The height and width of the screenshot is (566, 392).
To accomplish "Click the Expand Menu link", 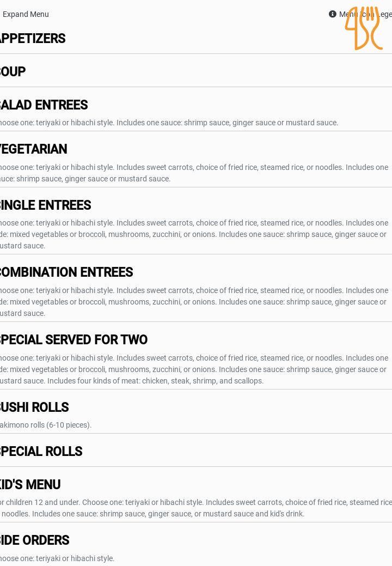I will point(26,14).
